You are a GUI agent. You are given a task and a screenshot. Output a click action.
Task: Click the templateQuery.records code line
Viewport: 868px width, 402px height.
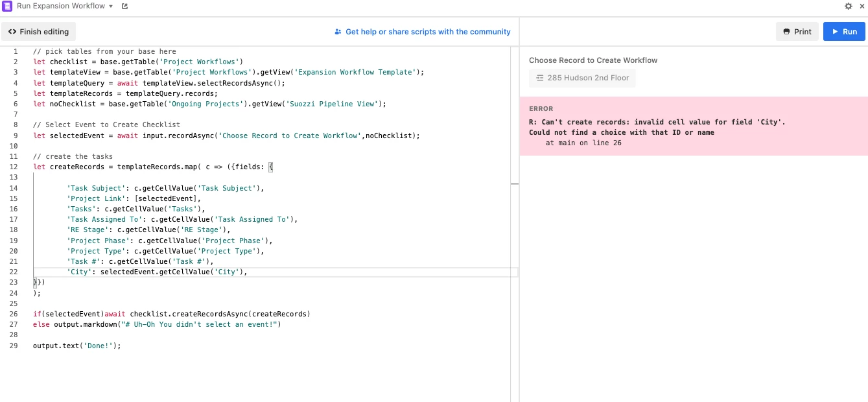tap(126, 93)
